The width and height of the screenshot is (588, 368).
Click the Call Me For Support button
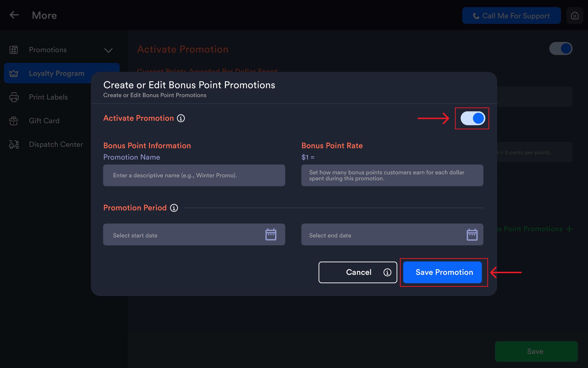(511, 16)
